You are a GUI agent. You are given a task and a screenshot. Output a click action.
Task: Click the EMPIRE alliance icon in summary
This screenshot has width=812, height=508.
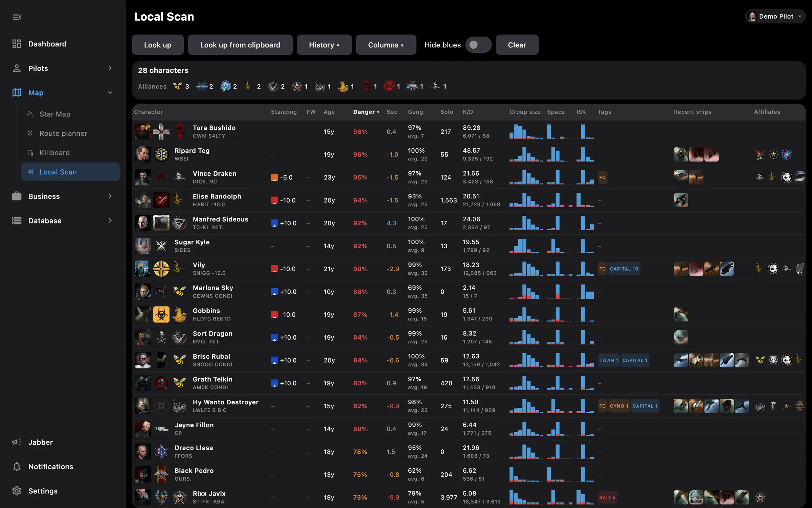[412, 86]
